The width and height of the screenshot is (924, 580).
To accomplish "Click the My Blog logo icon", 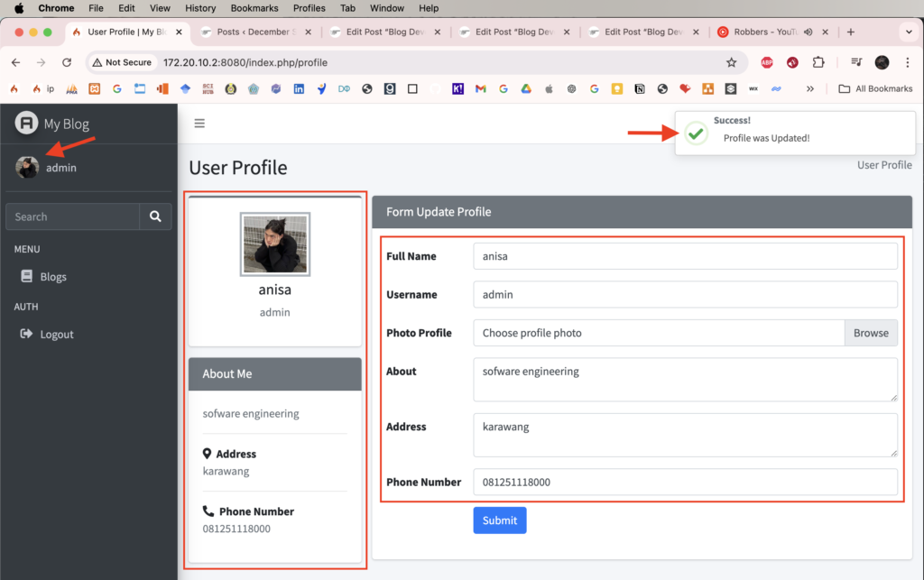I will click(x=26, y=124).
